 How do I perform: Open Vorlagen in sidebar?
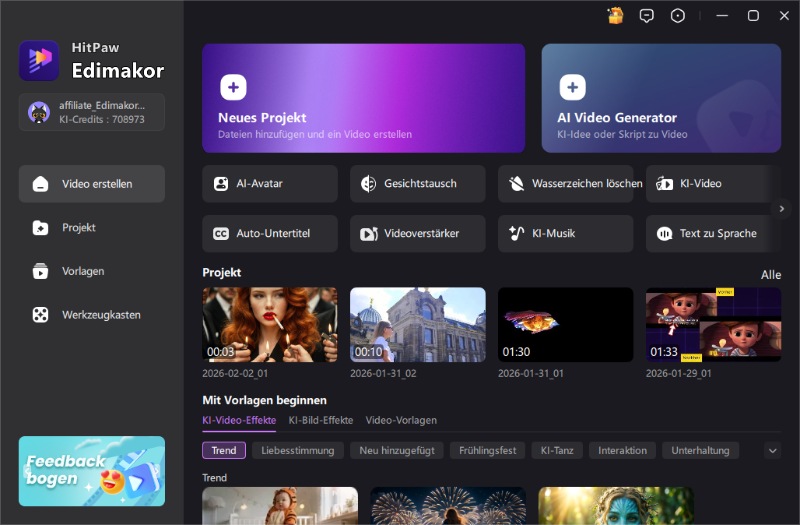coord(92,271)
